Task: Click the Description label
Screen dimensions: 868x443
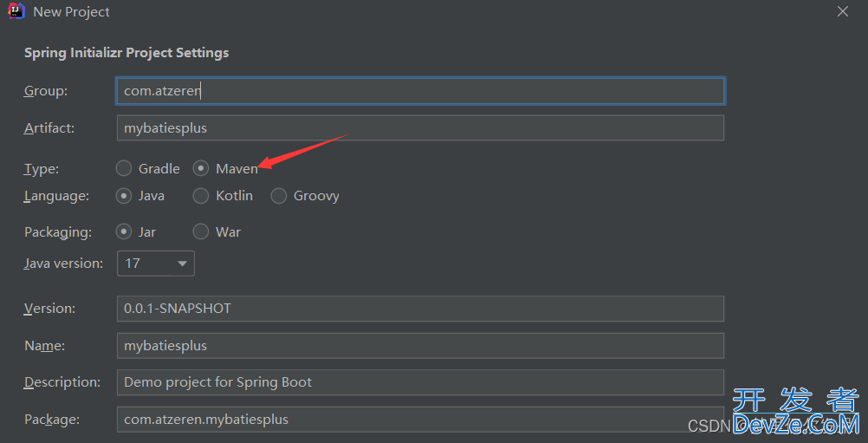Action: point(62,382)
